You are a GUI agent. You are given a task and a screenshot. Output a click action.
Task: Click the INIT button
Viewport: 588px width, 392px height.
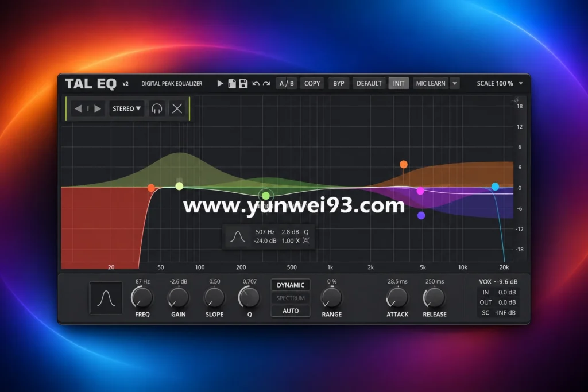click(x=399, y=83)
